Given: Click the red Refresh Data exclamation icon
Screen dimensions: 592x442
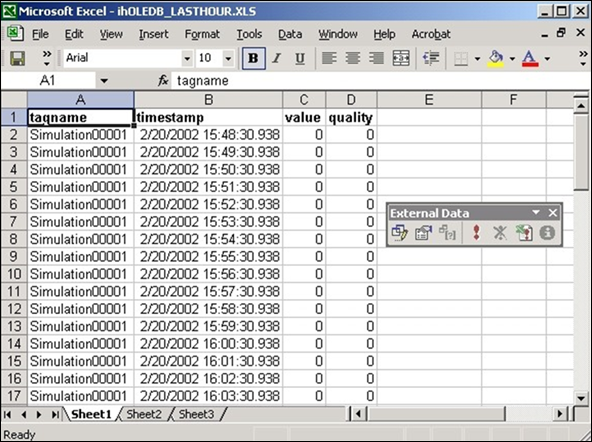Looking at the screenshot, I should (x=476, y=233).
